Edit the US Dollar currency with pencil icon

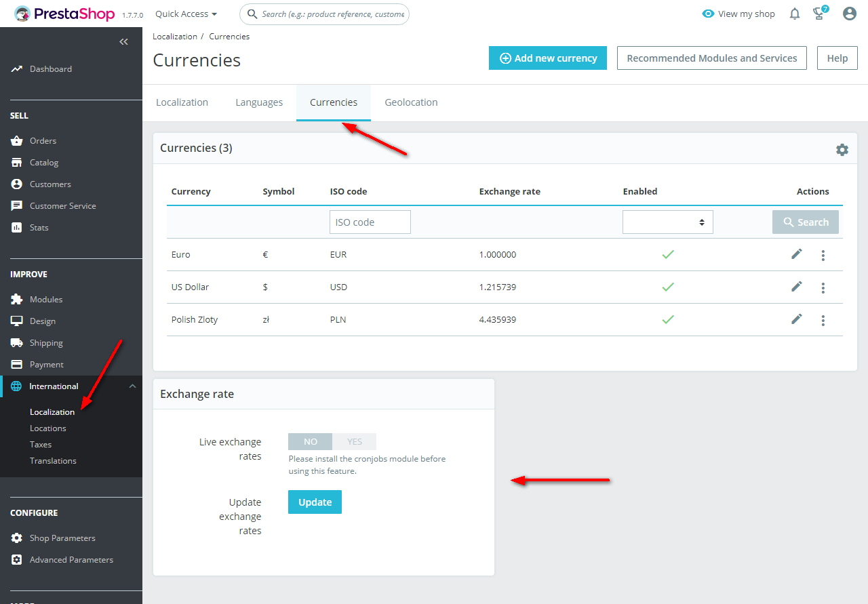pyautogui.click(x=797, y=286)
